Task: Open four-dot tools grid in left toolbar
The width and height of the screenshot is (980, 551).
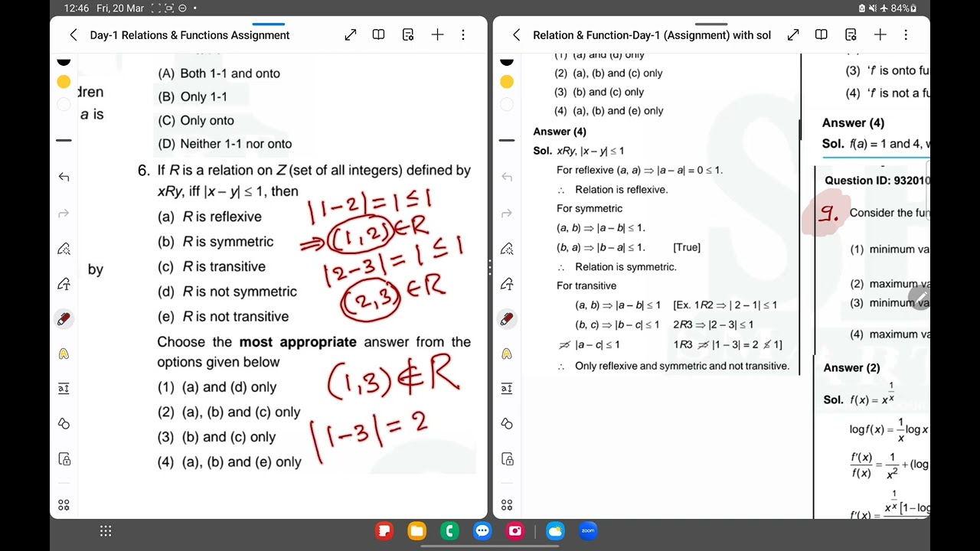Action: point(64,505)
